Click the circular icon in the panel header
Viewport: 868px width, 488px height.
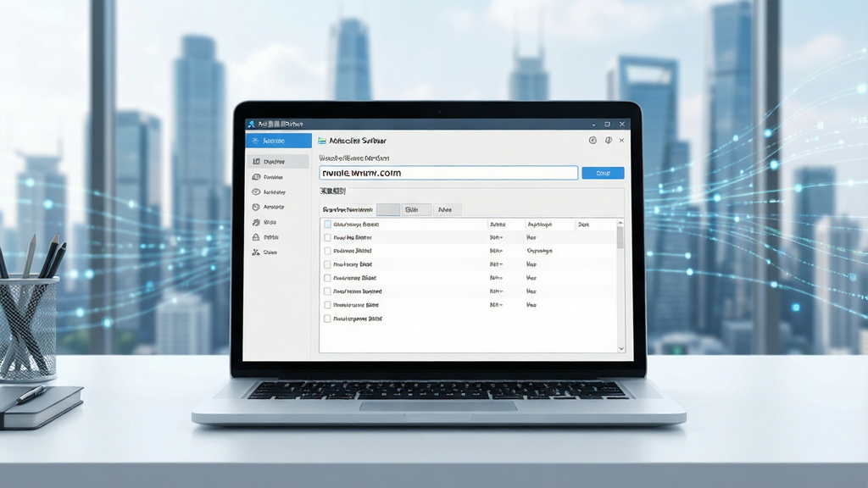coord(593,141)
